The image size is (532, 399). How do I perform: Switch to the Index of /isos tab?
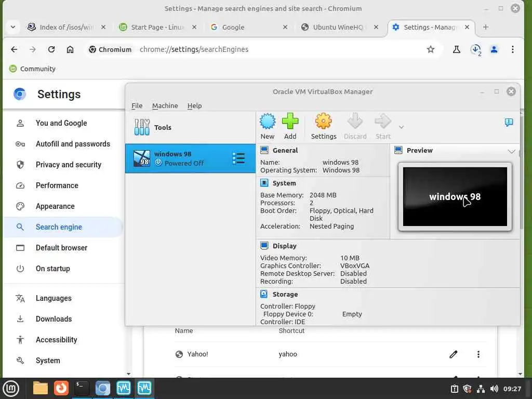pyautogui.click(x=66, y=27)
